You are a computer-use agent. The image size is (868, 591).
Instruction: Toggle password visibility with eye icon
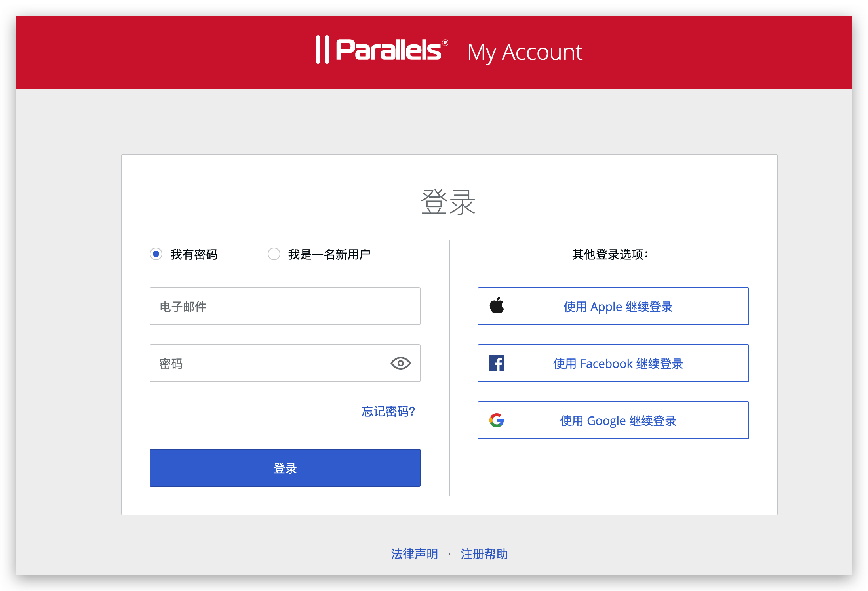click(x=401, y=363)
